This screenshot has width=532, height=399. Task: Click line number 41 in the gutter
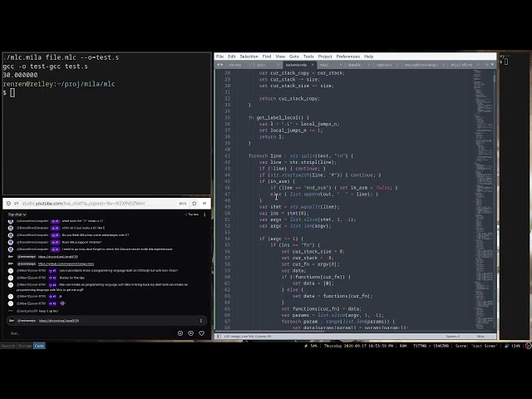point(227,155)
